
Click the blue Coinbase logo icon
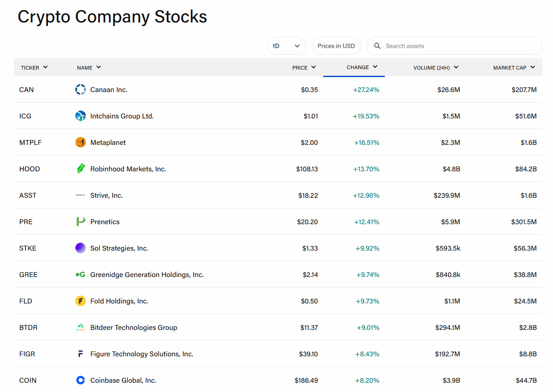tap(81, 381)
